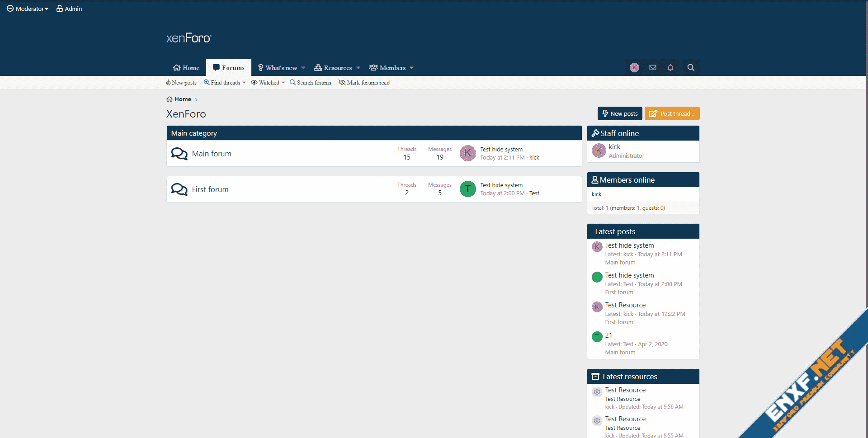Click the dark blue New posts button
Image resolution: width=868 pixels, height=438 pixels.
pos(619,113)
